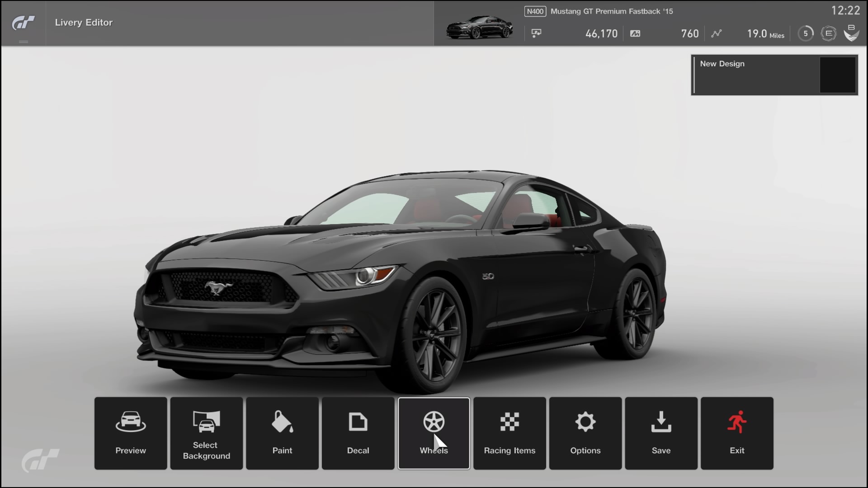Image resolution: width=868 pixels, height=488 pixels.
Task: Click the mileage points icon
Action: click(x=636, y=33)
